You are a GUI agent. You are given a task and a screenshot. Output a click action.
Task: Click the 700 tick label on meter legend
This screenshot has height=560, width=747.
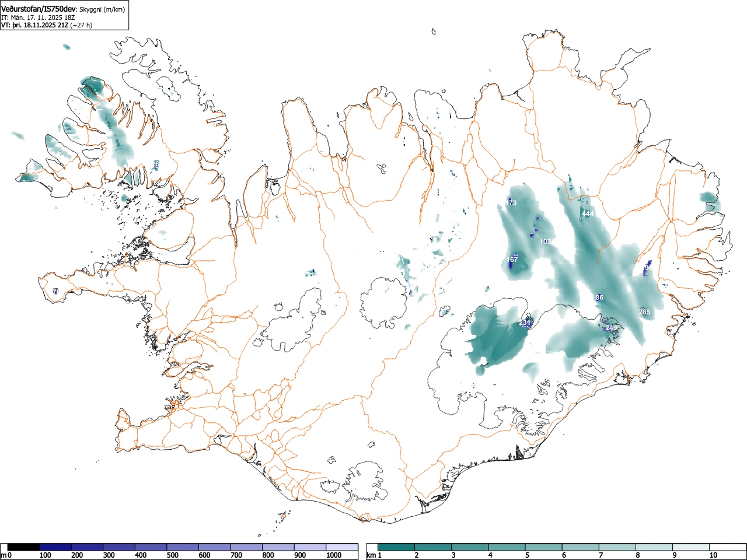(236, 555)
